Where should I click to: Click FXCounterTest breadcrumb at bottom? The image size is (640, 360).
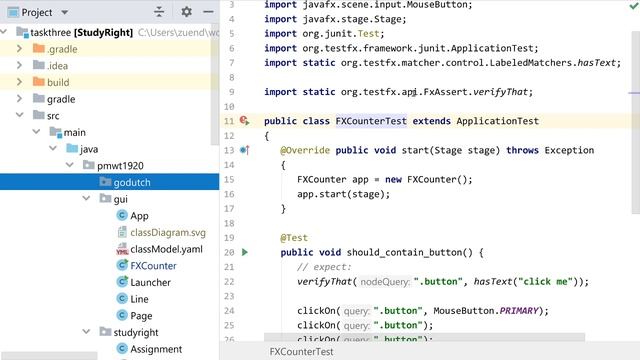coord(301,351)
